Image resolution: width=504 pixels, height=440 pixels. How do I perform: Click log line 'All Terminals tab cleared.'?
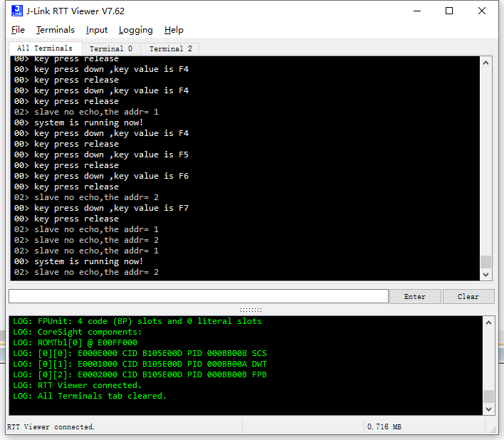[90, 396]
